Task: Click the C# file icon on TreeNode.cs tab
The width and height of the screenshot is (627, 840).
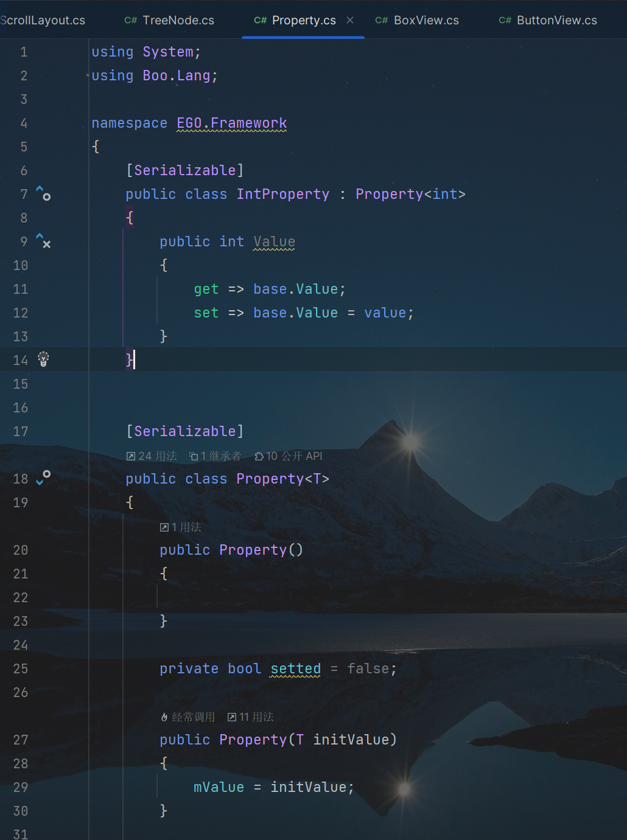Action: (x=130, y=20)
